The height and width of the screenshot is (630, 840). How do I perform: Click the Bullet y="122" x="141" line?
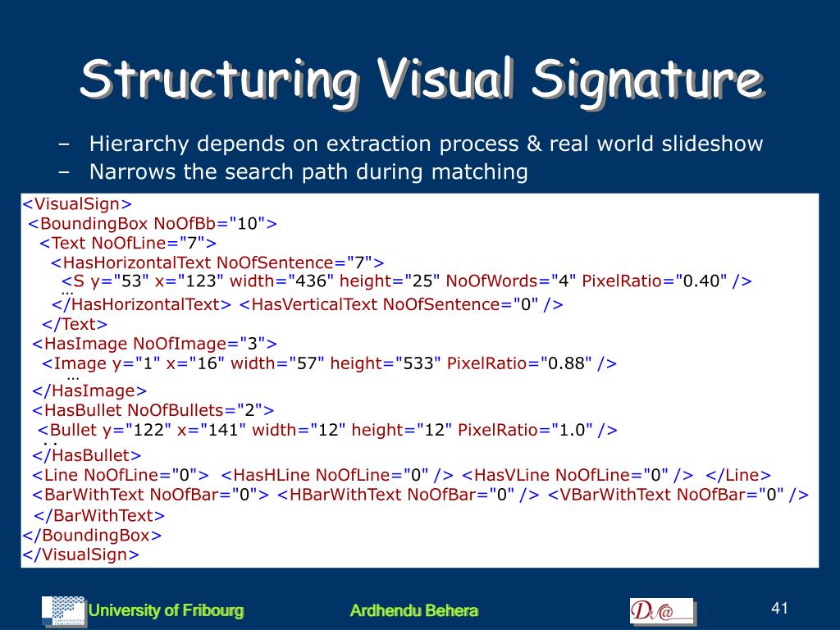[x=327, y=430]
